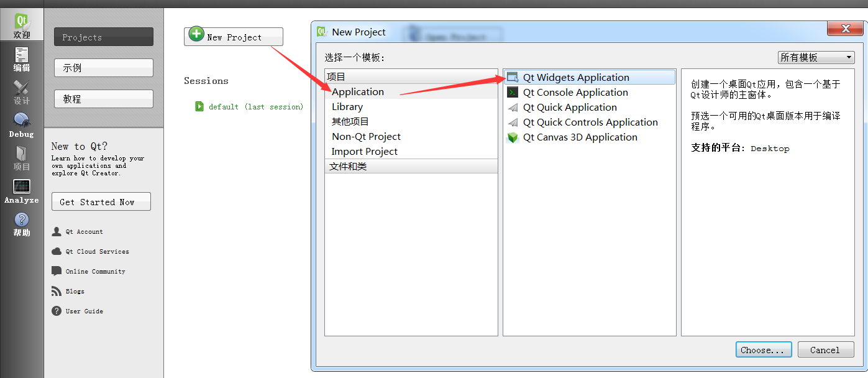Open the Qt Account link

84,231
